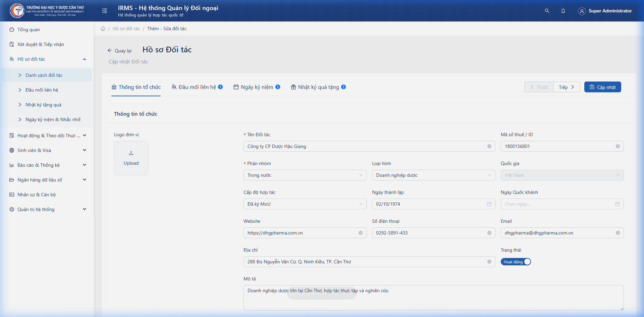Expand the Sinh viên & Visa menu
This screenshot has width=644, height=317.
coord(47,150)
